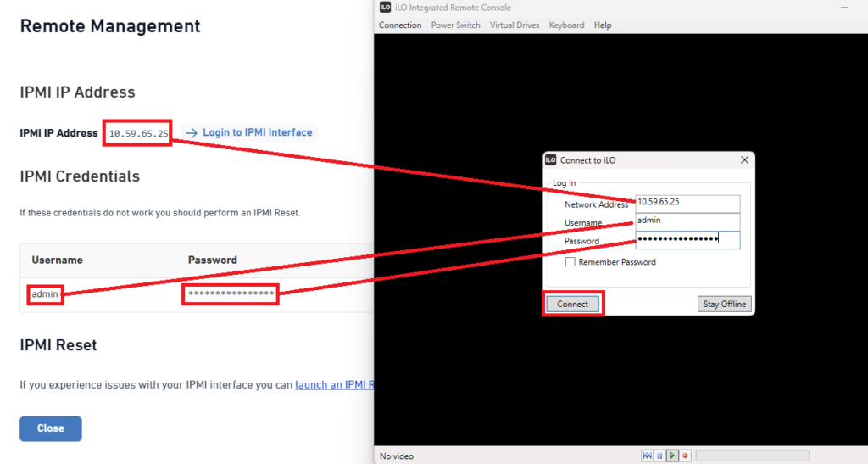Click the masked password cell in credentials table

pyautogui.click(x=231, y=294)
